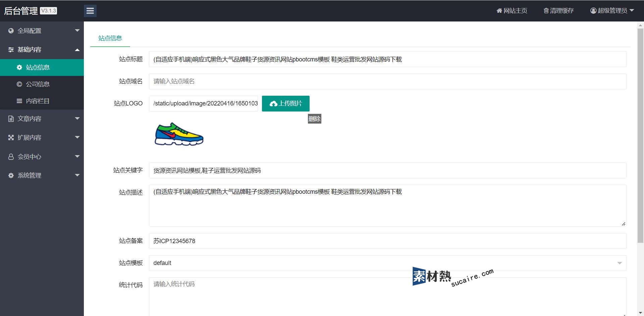
Task: Click the cog icon beside 系统管理
Action: coord(11,176)
